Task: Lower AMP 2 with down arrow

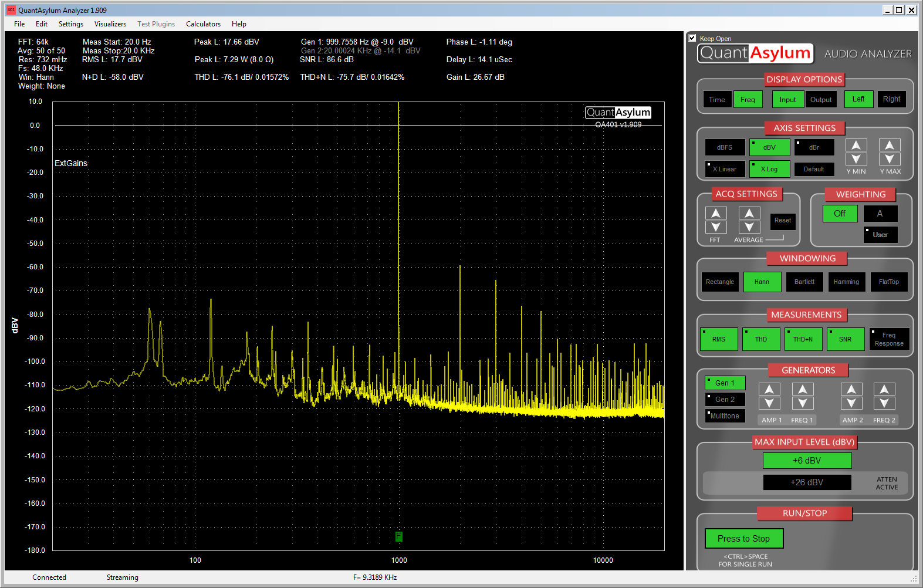Action: [851, 403]
